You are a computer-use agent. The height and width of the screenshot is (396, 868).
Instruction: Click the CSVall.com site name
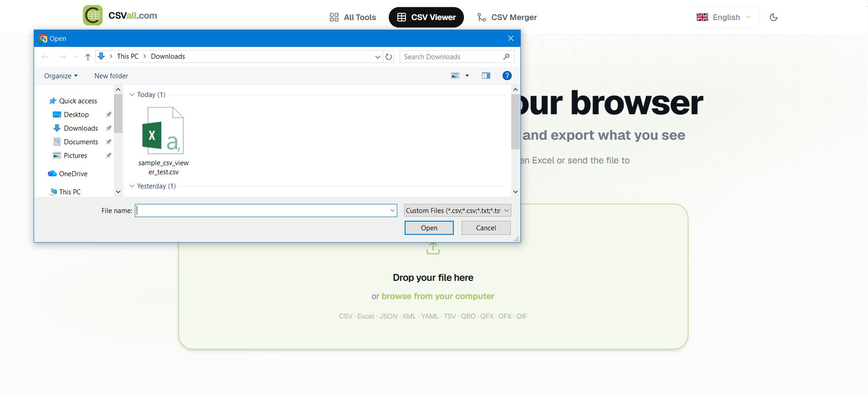point(133,15)
